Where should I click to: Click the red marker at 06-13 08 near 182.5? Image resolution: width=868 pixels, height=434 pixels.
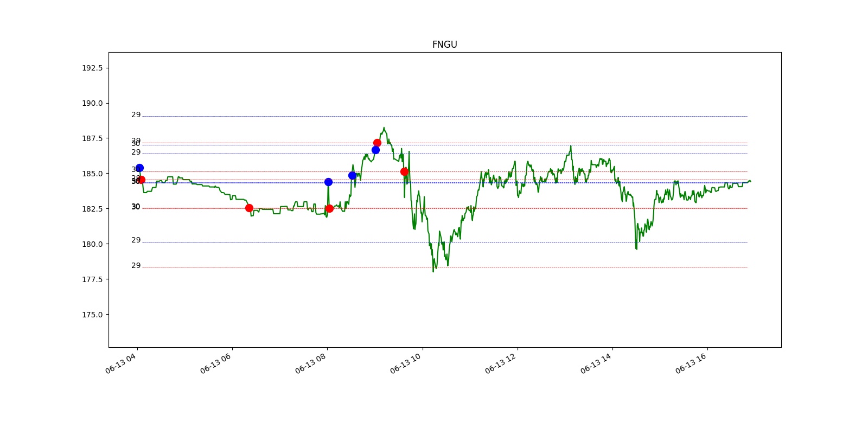[x=329, y=208]
